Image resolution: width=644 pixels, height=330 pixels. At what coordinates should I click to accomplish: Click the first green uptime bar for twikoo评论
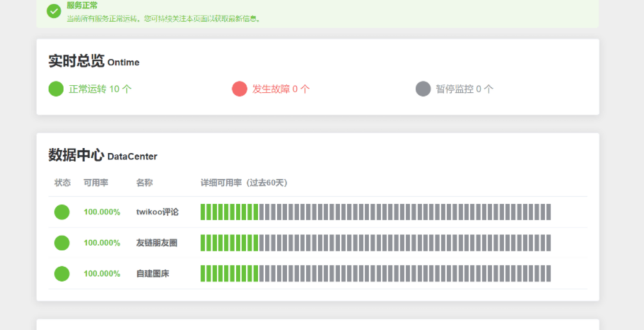(x=203, y=212)
